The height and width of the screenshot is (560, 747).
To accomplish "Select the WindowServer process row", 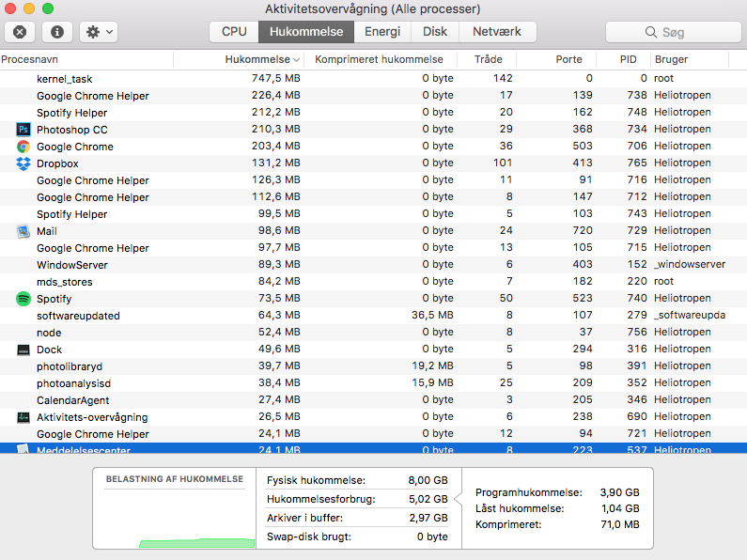I will 374,265.
